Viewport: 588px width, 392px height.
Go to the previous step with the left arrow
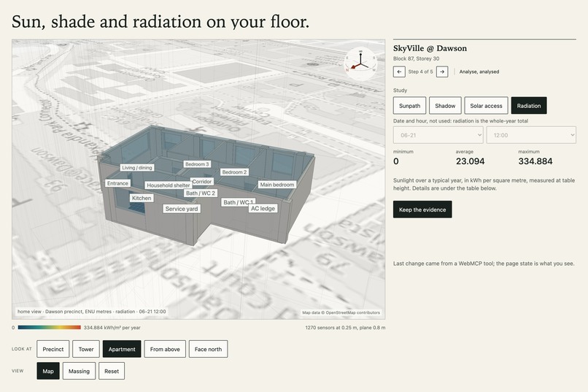[399, 72]
